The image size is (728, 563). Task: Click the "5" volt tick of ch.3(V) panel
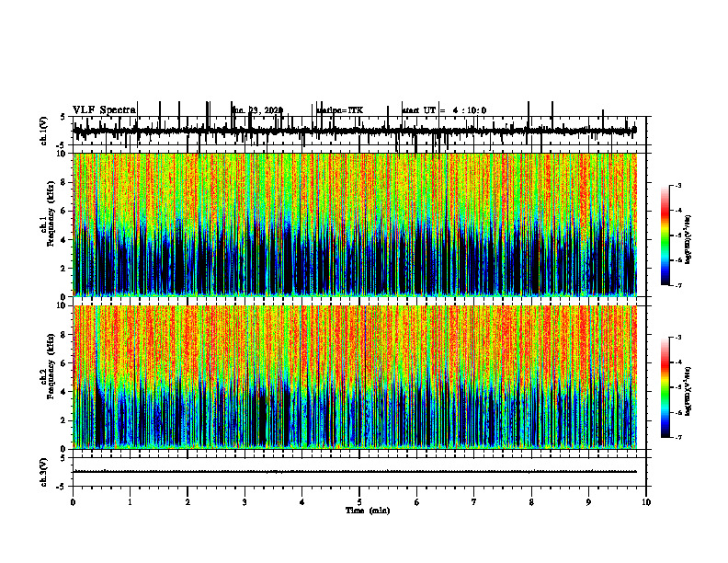click(63, 458)
